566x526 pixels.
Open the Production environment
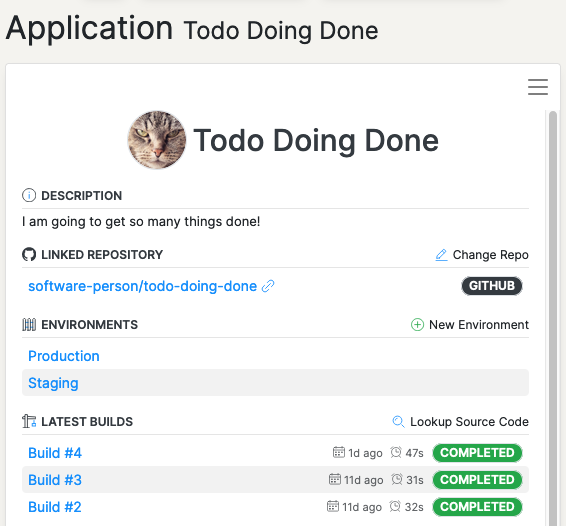click(64, 356)
